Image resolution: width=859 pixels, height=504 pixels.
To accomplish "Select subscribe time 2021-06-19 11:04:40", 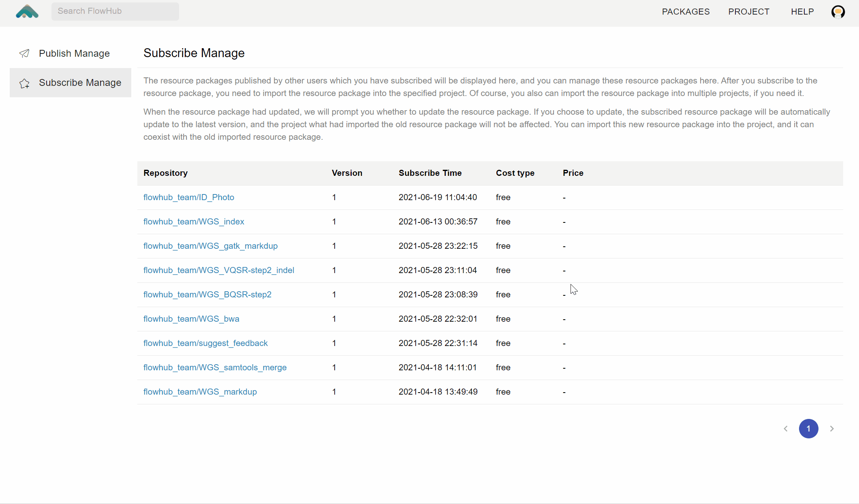I will [x=438, y=197].
